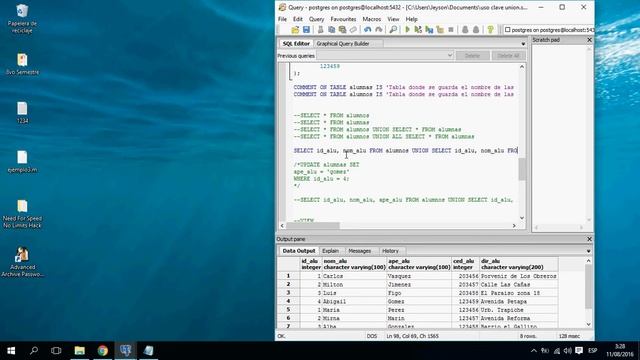
Task: Click the Open file toolbar icon
Action: pos(295,30)
